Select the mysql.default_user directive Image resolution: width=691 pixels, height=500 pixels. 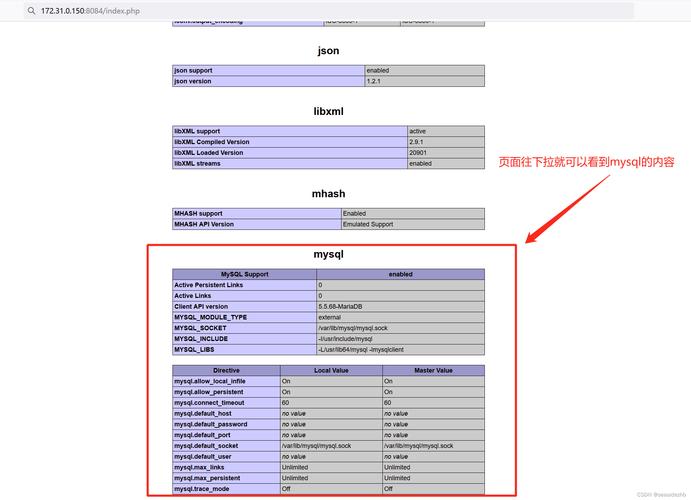[x=202, y=457]
